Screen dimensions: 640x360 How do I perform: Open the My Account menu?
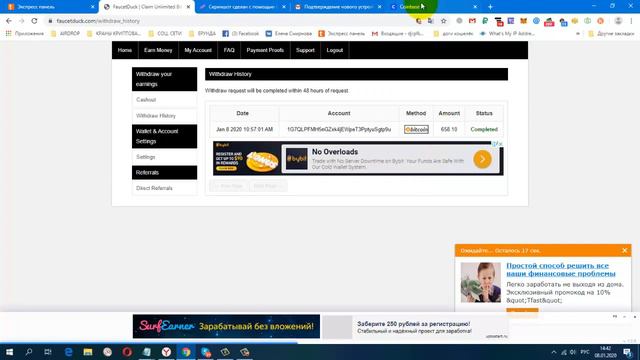[198, 50]
